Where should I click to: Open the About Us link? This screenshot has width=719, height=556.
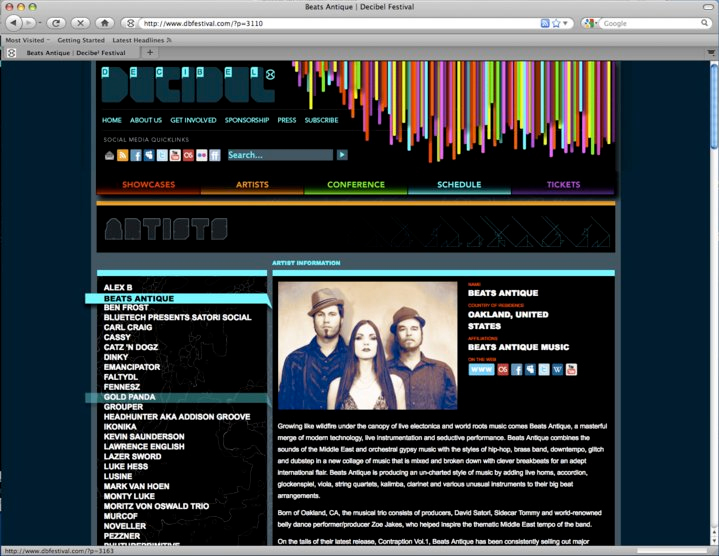146,120
